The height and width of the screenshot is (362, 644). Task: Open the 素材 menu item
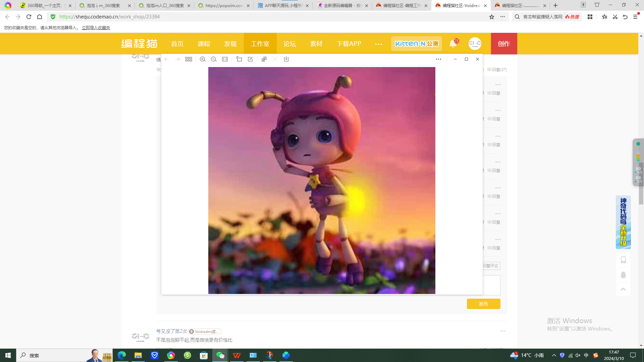pos(316,44)
